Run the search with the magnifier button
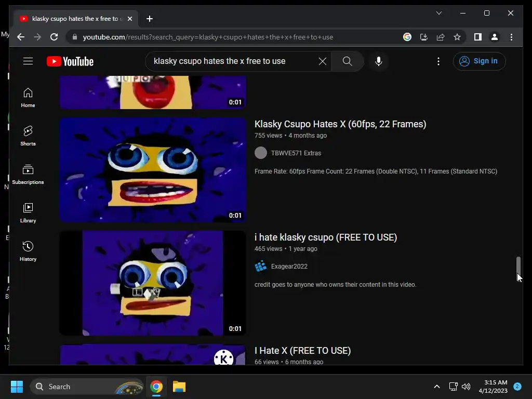 [347, 61]
